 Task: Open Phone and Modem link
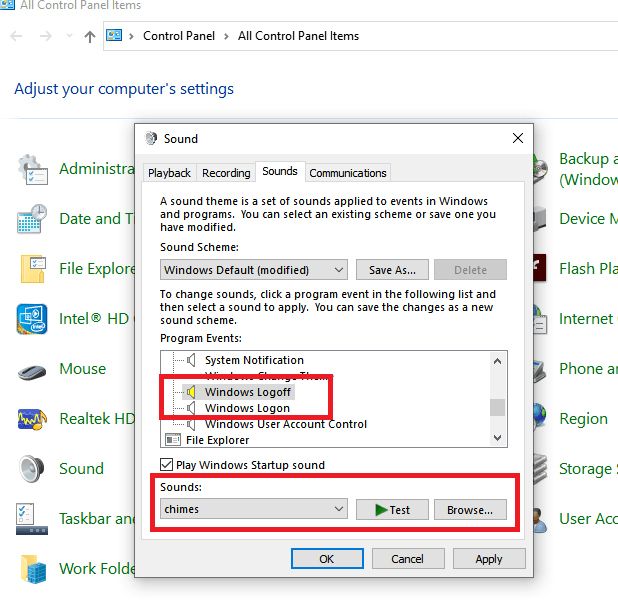(588, 368)
